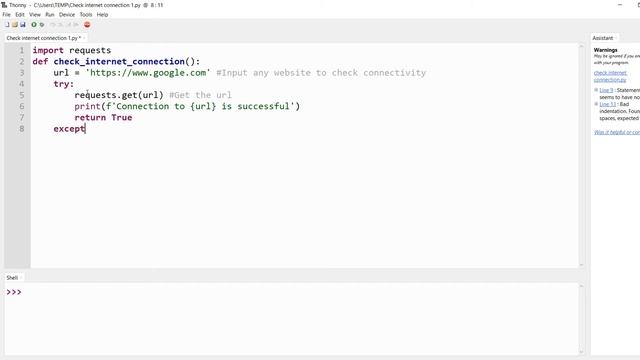Click the Resume debug icon
Screen dimensions: 640x360
[x=76, y=24]
